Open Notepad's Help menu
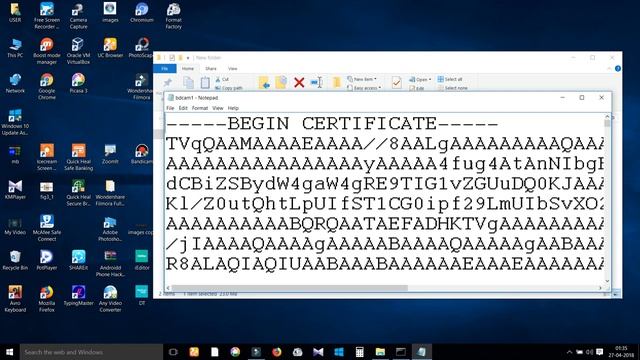The width and height of the screenshot is (640, 360). pos(233,108)
